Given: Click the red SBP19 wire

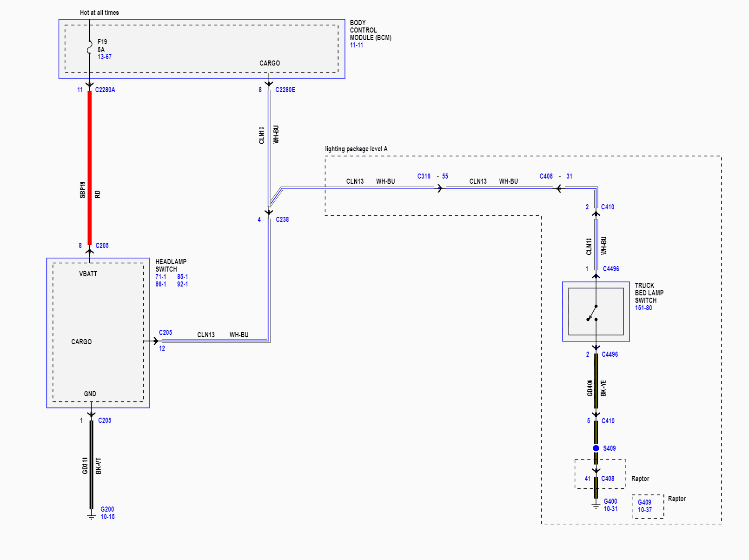Looking at the screenshot, I should pyautogui.click(x=90, y=167).
